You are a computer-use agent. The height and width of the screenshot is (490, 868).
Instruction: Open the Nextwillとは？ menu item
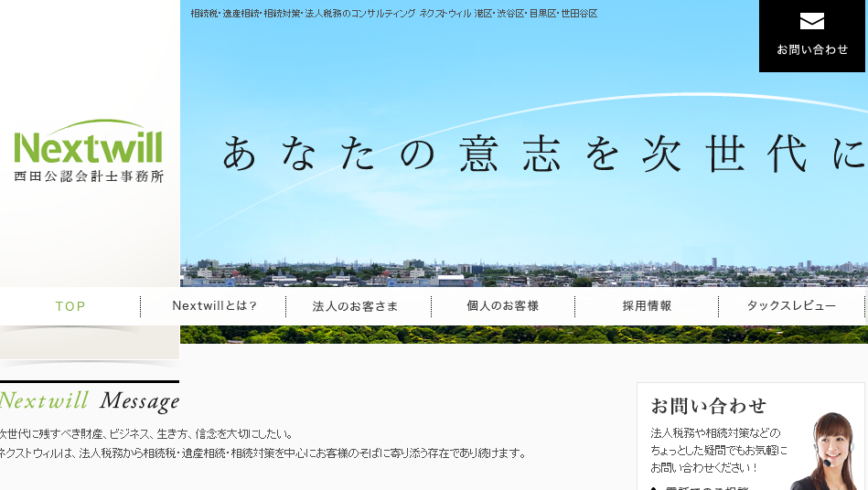(215, 306)
